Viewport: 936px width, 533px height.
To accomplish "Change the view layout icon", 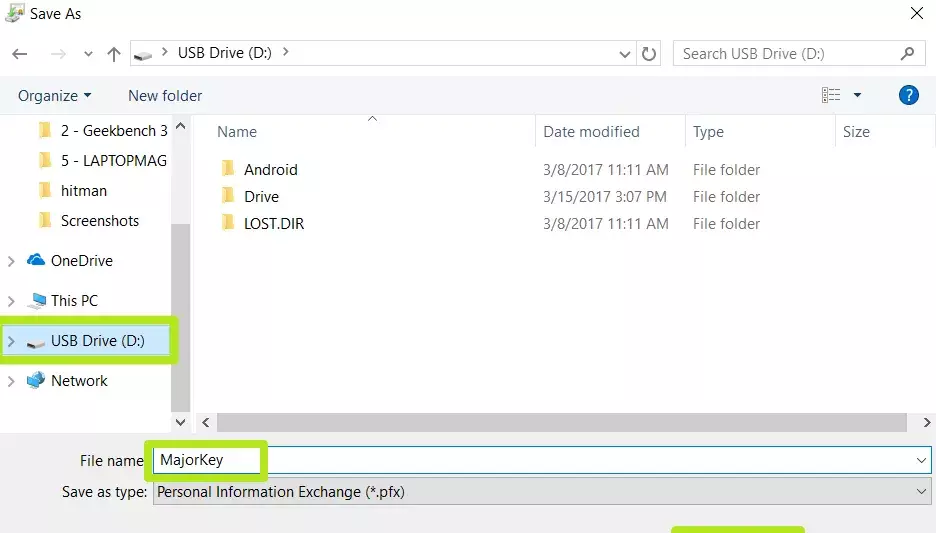I will 831,95.
